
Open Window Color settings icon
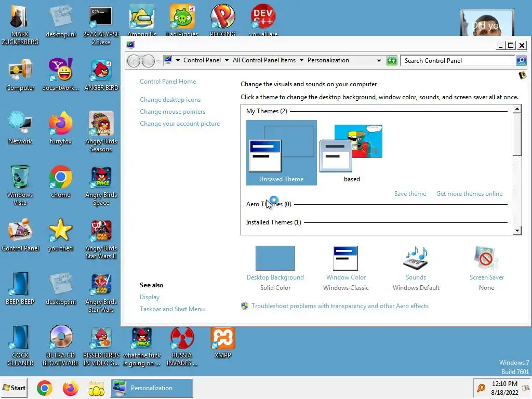(345, 258)
